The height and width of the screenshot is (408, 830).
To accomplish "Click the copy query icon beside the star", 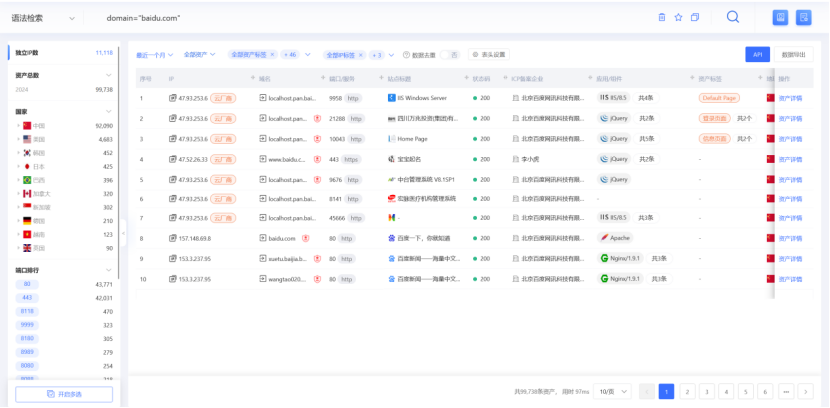I will click(x=694, y=17).
